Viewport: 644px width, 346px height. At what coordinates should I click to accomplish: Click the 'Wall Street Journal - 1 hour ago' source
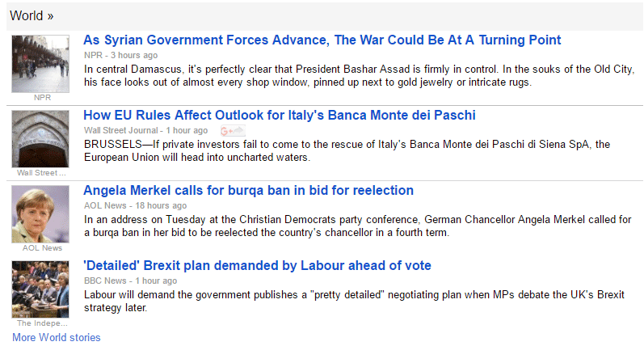(145, 130)
